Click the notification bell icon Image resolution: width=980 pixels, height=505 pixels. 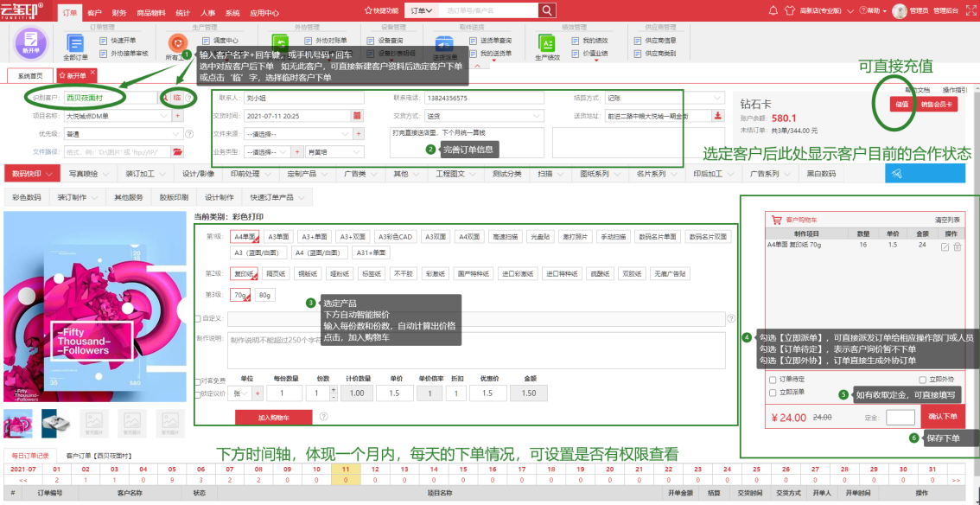tap(773, 10)
